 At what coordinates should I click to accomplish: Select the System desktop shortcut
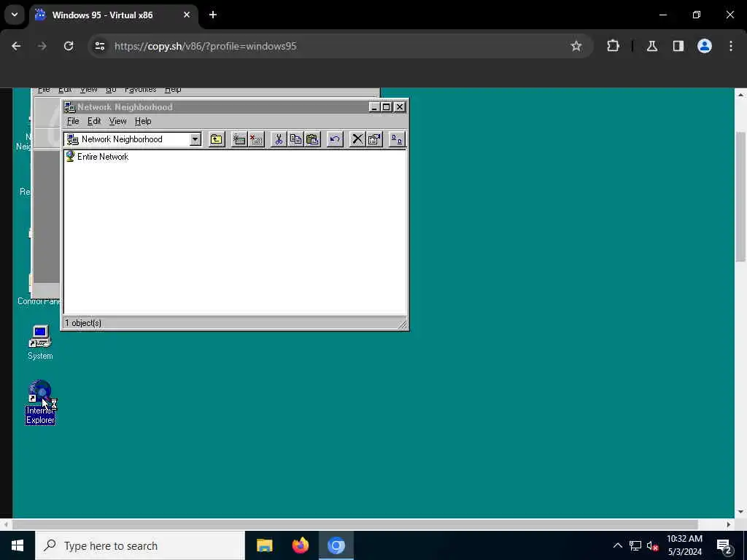pos(40,343)
